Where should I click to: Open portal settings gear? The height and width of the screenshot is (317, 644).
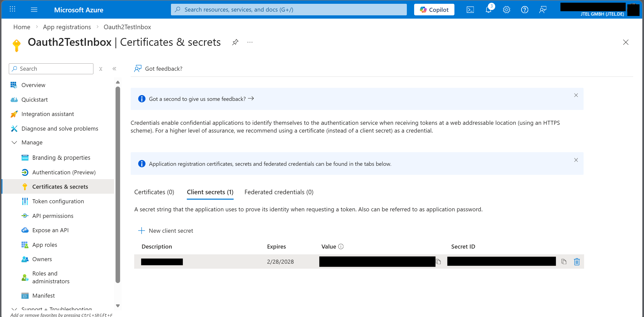pos(507,10)
